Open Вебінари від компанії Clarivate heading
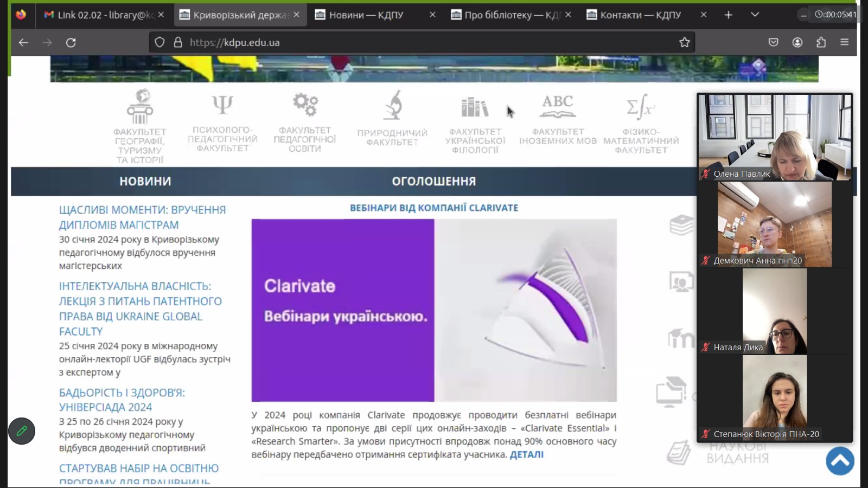868x488 pixels. click(434, 208)
